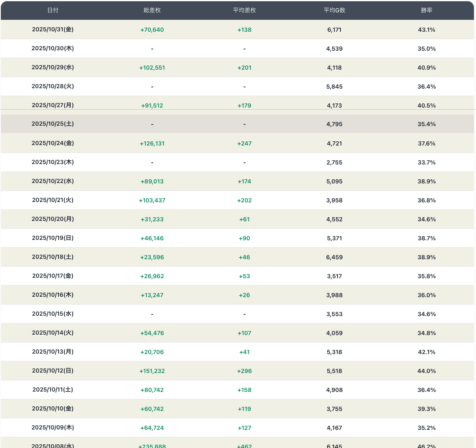Click the 勝率 column header

point(427,10)
